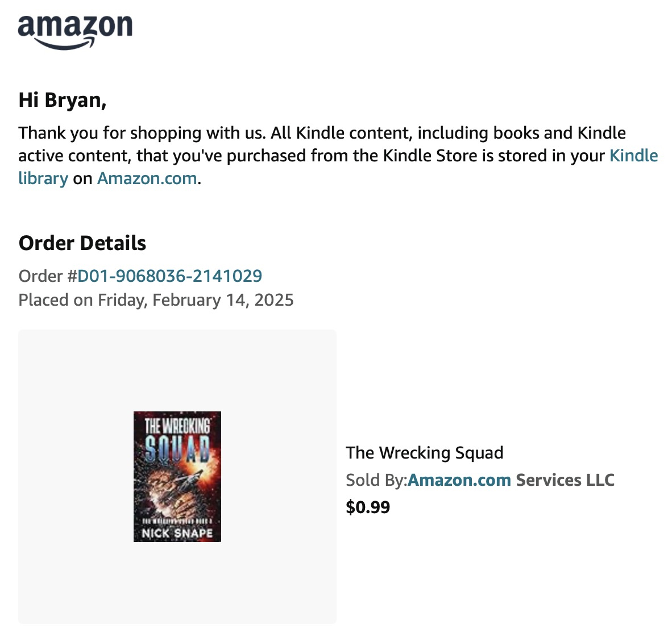Click the Hi Bryan greeting
Screen dimensions: 672x633
tap(63, 100)
